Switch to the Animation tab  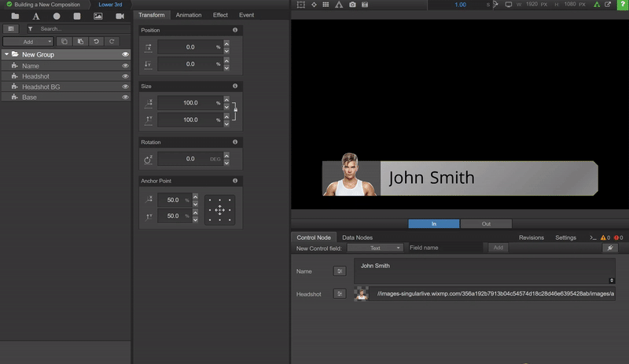[x=188, y=15]
